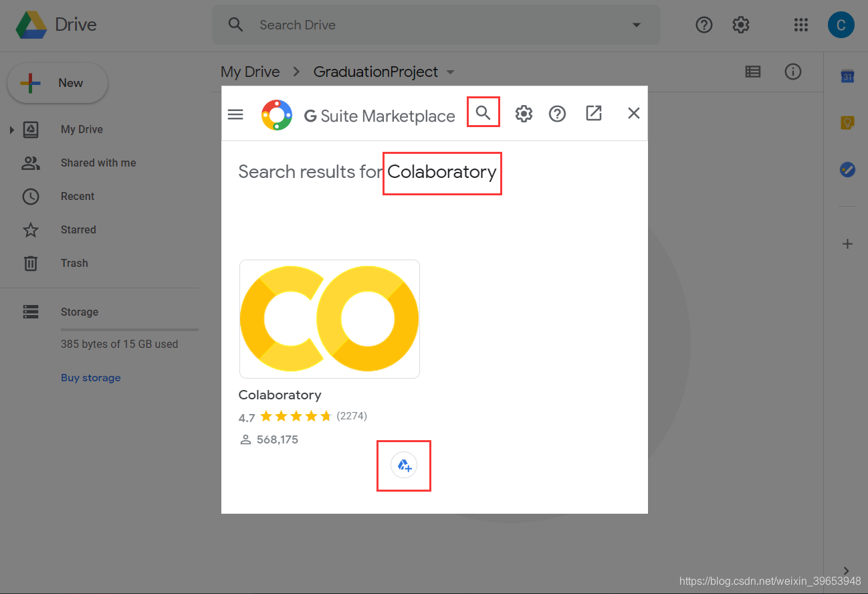Open Google Tasks side panel icon
The height and width of the screenshot is (594, 868).
click(x=847, y=170)
